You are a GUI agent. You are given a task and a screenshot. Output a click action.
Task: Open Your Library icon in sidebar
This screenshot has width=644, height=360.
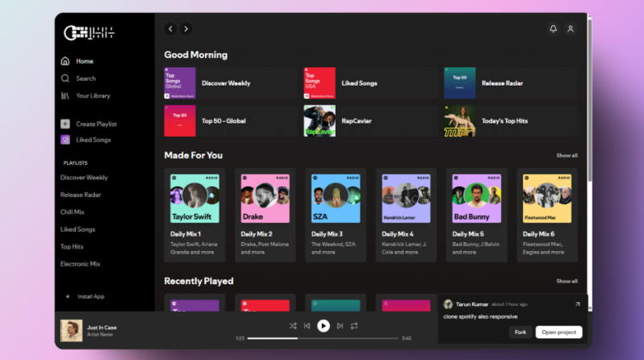(x=65, y=96)
